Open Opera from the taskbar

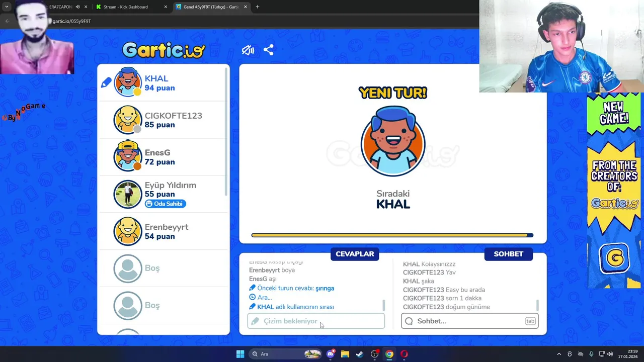pos(404,354)
